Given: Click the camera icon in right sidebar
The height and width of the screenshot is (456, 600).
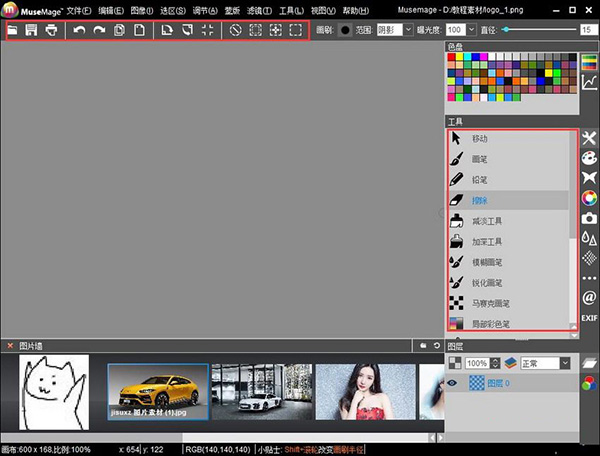Looking at the screenshot, I should coord(589,217).
